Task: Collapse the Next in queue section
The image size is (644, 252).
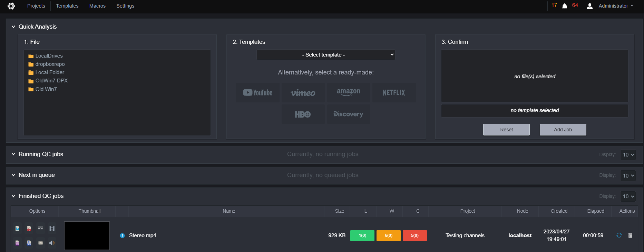Action: 13,175
